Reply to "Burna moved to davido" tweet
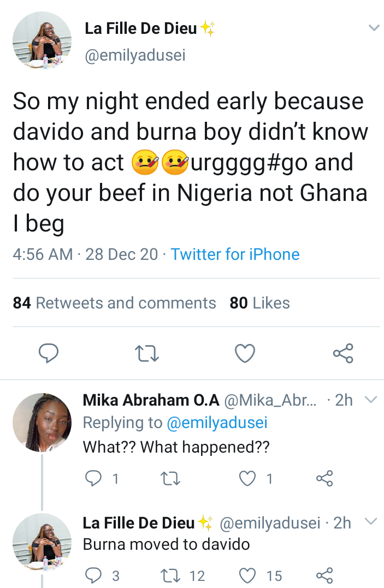Screen dimensions: 384x588 (x=96, y=575)
